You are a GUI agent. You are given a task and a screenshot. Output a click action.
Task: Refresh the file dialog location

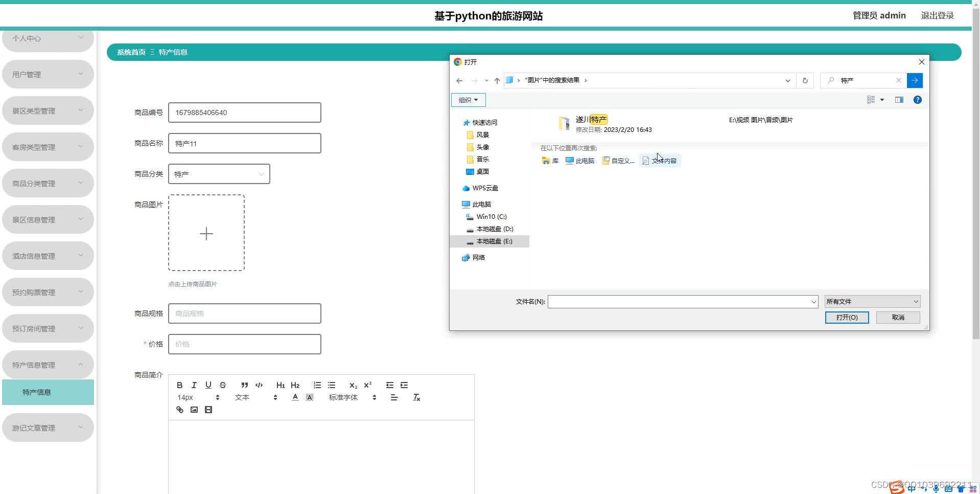point(805,80)
